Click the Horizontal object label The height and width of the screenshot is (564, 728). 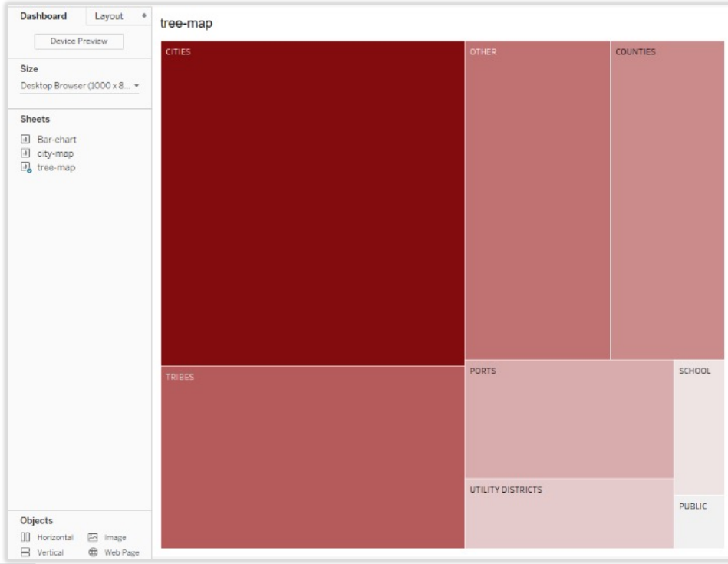click(55, 537)
